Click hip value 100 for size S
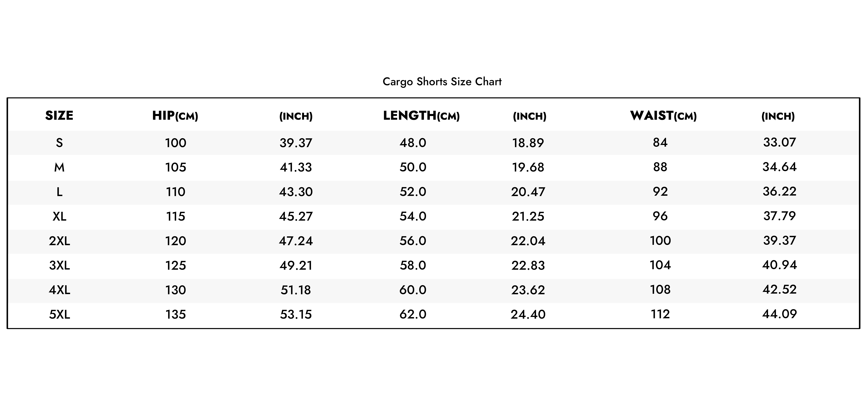868x417 pixels. [176, 143]
